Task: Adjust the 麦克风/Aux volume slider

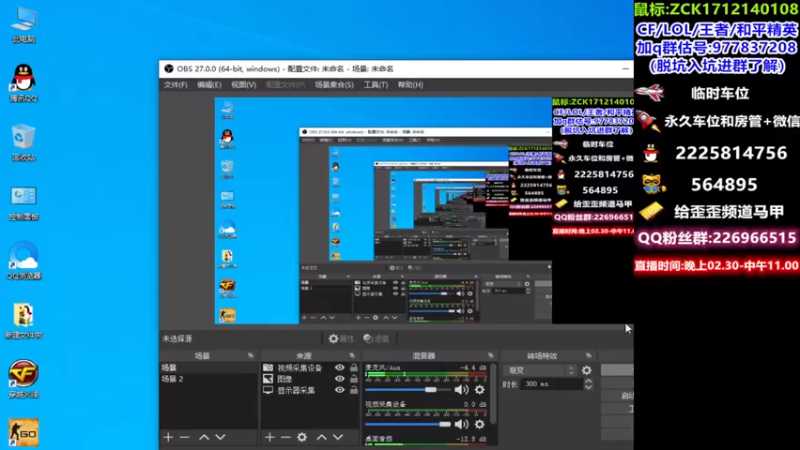Action: 408,390
